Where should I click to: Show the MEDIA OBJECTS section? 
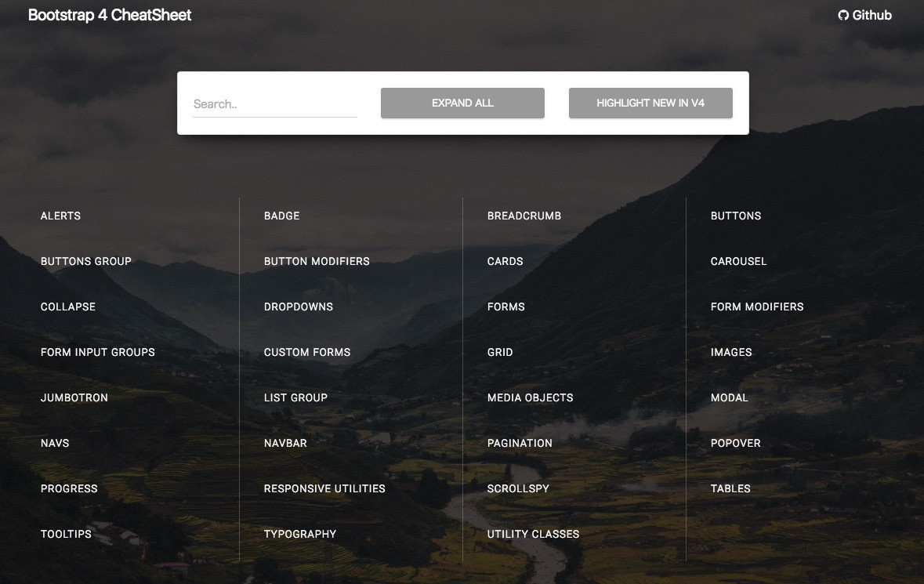(x=531, y=397)
